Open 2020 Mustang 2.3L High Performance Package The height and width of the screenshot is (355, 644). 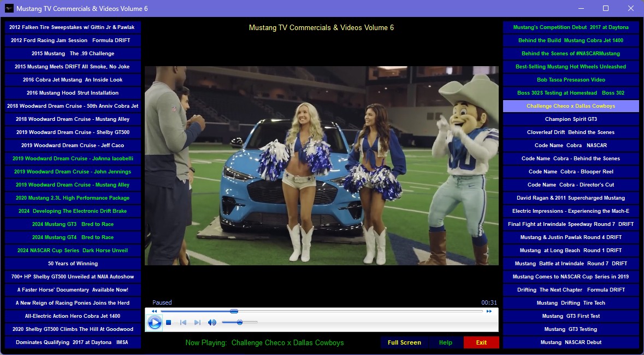point(73,198)
